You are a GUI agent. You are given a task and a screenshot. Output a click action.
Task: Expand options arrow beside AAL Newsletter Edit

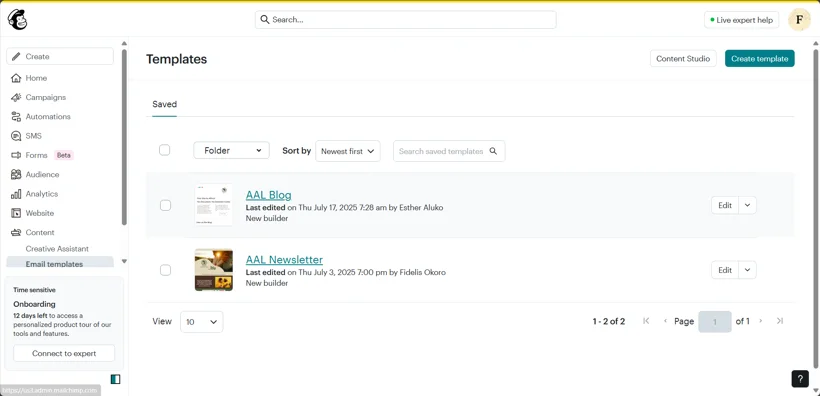click(747, 270)
